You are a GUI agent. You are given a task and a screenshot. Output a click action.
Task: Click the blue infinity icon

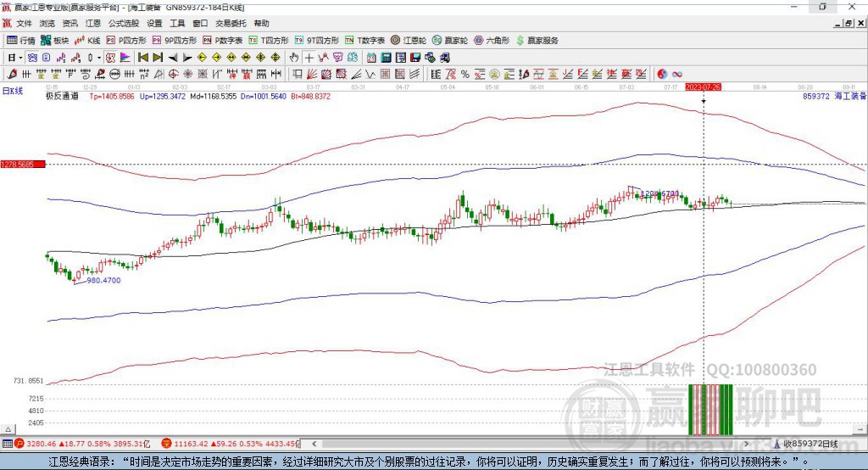click(x=677, y=75)
